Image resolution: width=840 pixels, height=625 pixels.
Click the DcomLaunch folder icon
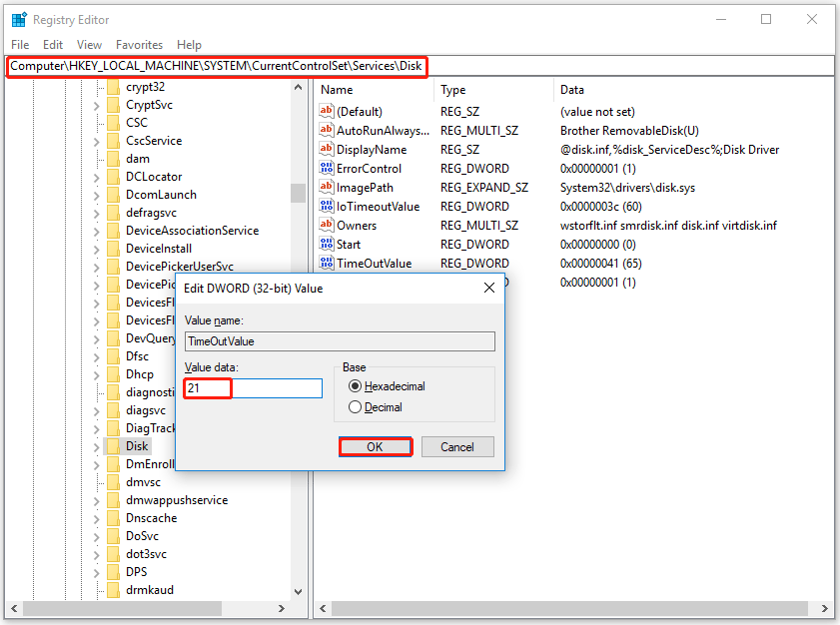tap(113, 195)
